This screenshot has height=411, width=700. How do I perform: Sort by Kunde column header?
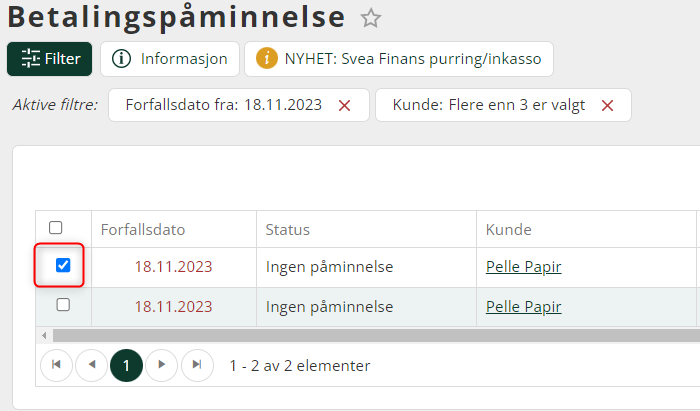(508, 230)
